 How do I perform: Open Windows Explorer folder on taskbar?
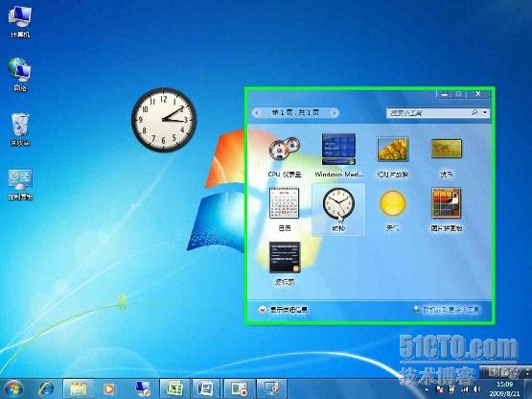pos(78,388)
